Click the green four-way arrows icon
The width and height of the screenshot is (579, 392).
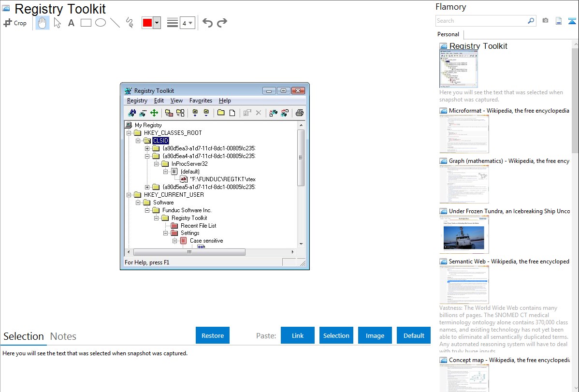154,113
